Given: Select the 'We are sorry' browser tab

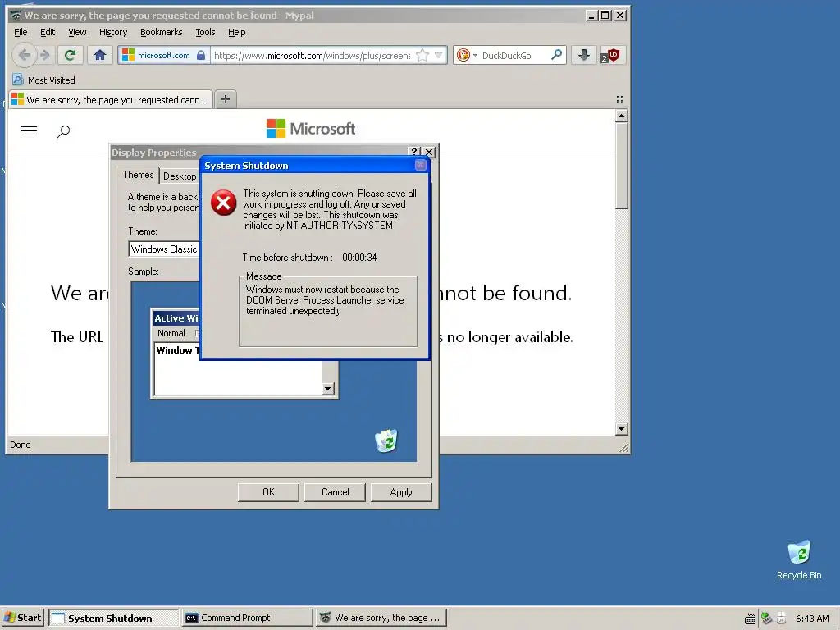Looking at the screenshot, I should [111, 99].
